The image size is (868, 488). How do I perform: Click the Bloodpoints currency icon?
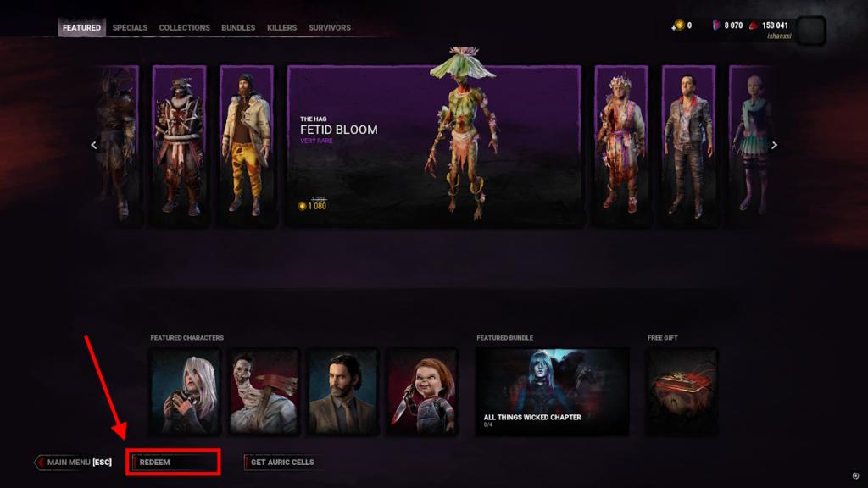(754, 25)
